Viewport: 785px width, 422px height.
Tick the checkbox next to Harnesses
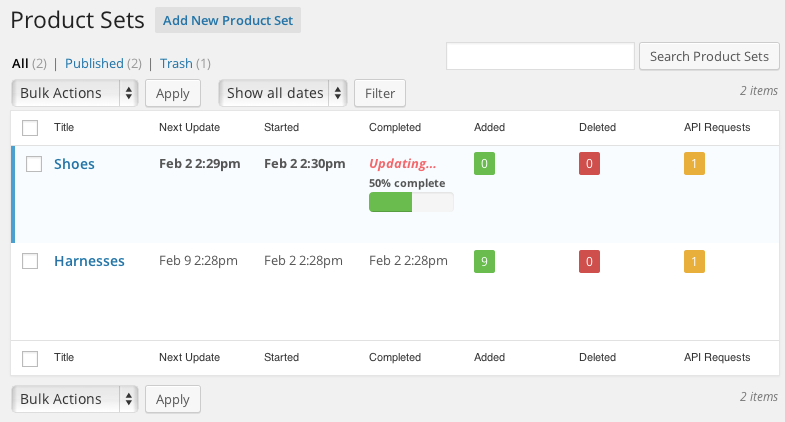pos(31,261)
